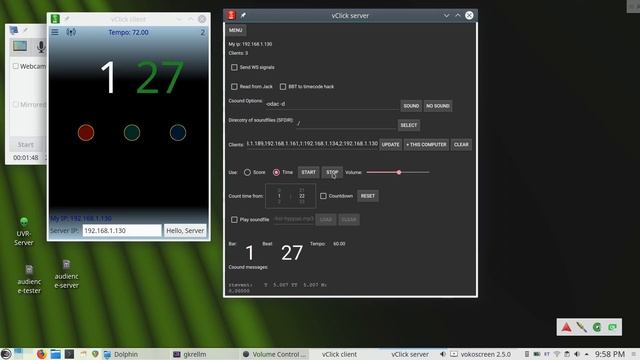Screen dimensions: 640x360
Task: Select the microphone audio icon in vokoscreen window
Action: click(41, 47)
